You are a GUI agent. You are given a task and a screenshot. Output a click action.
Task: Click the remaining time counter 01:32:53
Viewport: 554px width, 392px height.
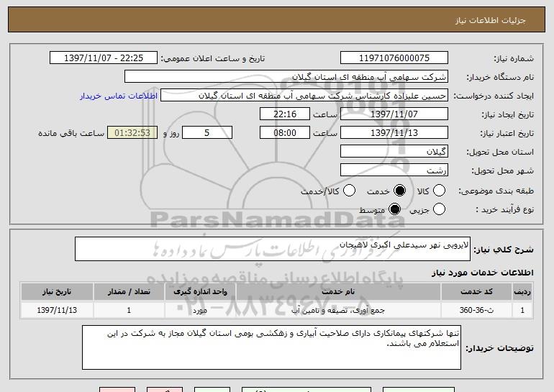click(x=132, y=133)
